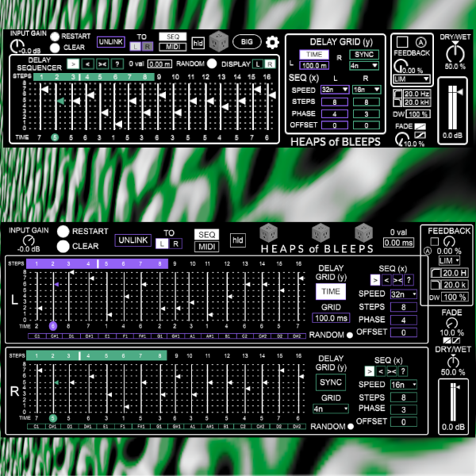Click the SYNC button in big view R

[331, 382]
